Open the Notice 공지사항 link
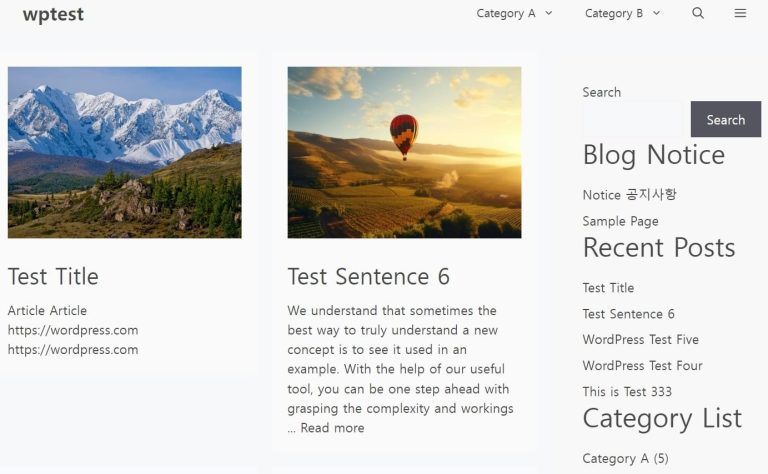 point(629,195)
